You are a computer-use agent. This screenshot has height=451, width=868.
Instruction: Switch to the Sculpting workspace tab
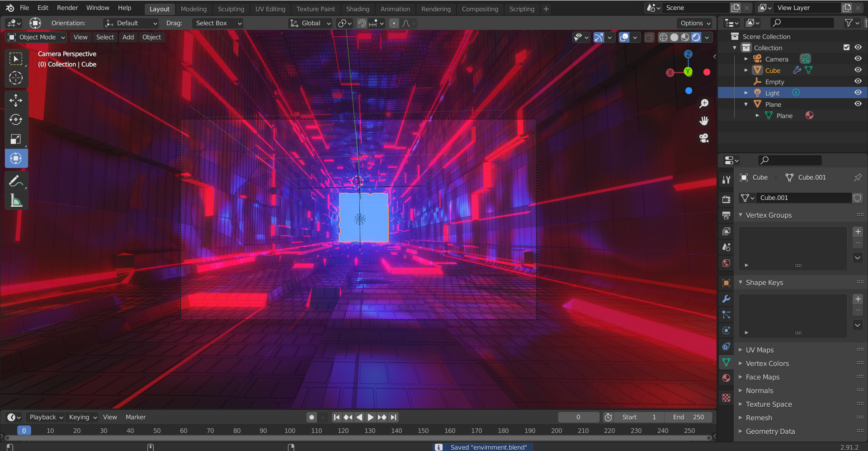231,9
